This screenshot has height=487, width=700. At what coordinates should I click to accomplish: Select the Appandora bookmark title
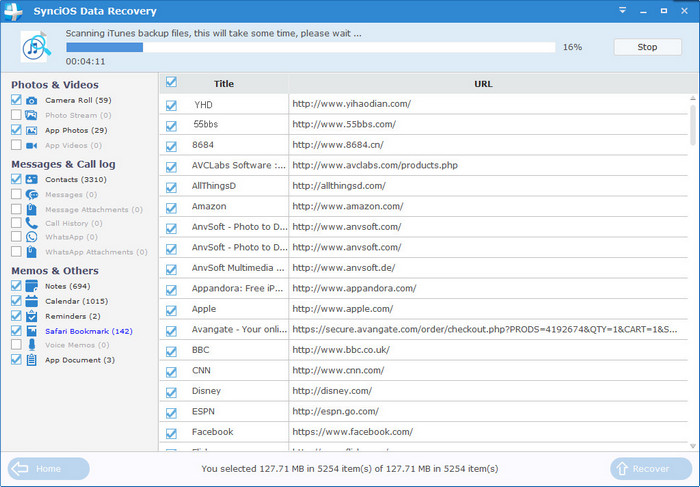click(x=238, y=288)
